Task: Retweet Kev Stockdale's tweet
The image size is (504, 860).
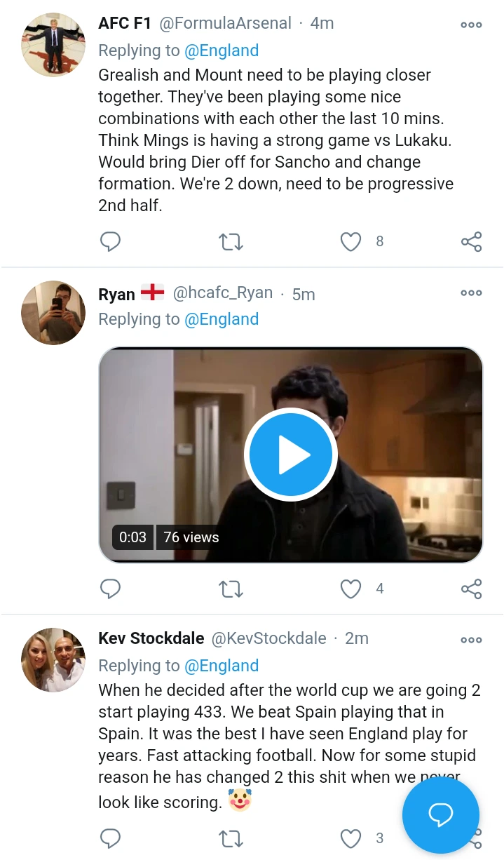Action: click(231, 838)
